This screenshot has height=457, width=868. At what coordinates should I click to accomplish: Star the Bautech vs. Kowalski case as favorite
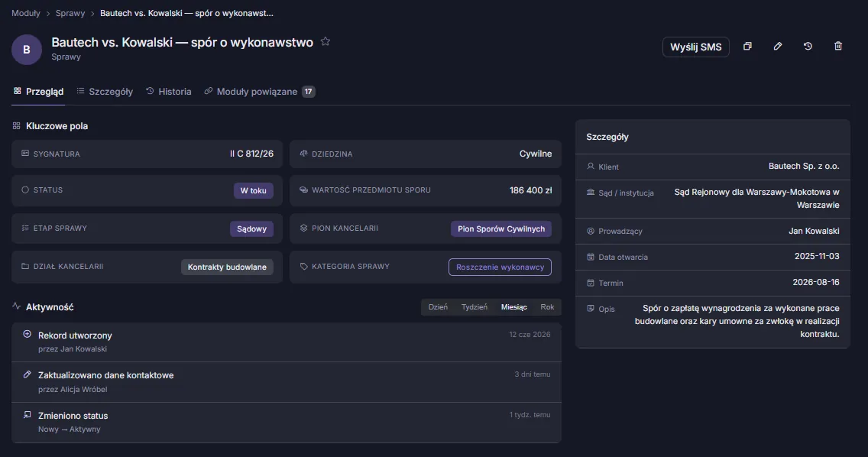click(325, 41)
